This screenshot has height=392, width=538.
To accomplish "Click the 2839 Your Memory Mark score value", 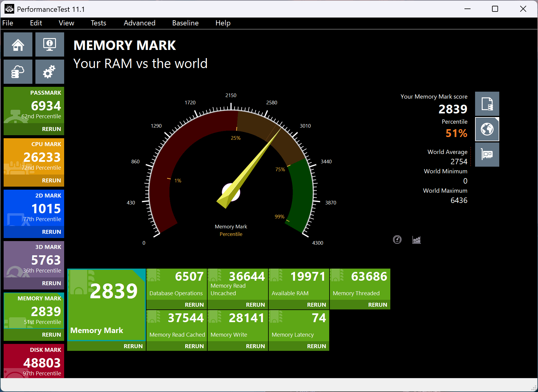I will tap(453, 109).
